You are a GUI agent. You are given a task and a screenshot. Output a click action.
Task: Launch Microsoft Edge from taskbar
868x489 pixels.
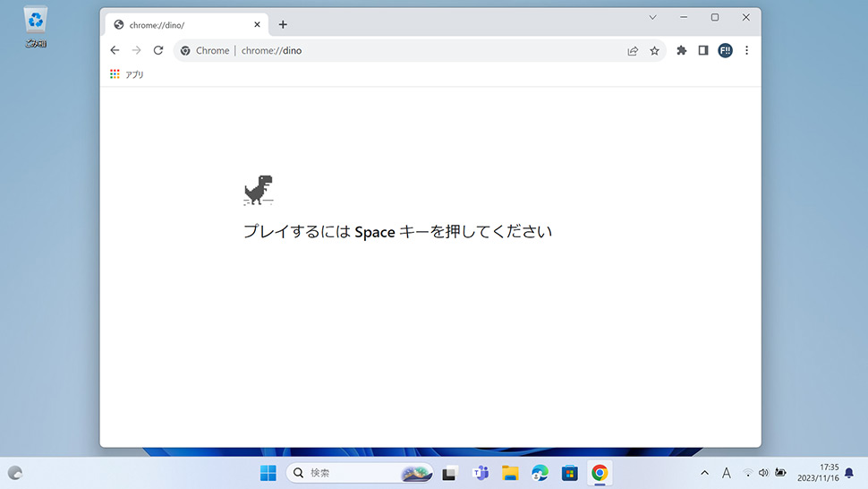point(540,473)
